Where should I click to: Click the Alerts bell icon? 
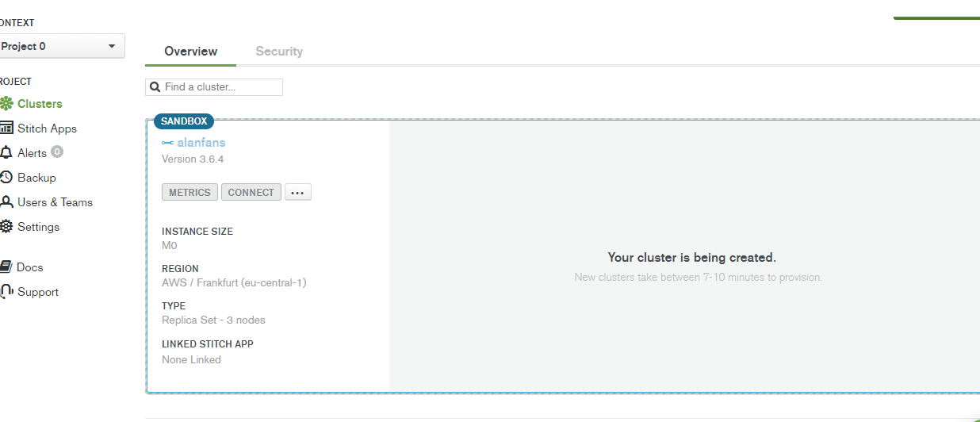coord(6,153)
